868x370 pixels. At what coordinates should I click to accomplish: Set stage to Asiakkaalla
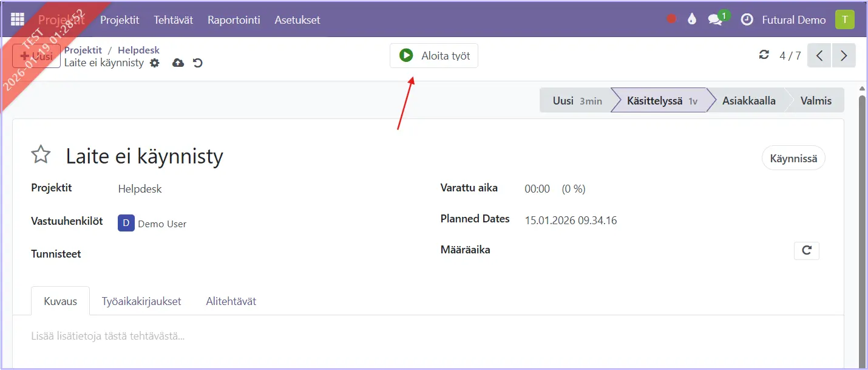(748, 101)
